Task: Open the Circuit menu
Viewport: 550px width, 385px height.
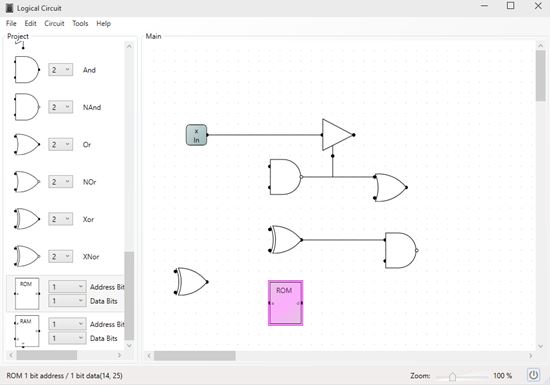Action: click(54, 23)
